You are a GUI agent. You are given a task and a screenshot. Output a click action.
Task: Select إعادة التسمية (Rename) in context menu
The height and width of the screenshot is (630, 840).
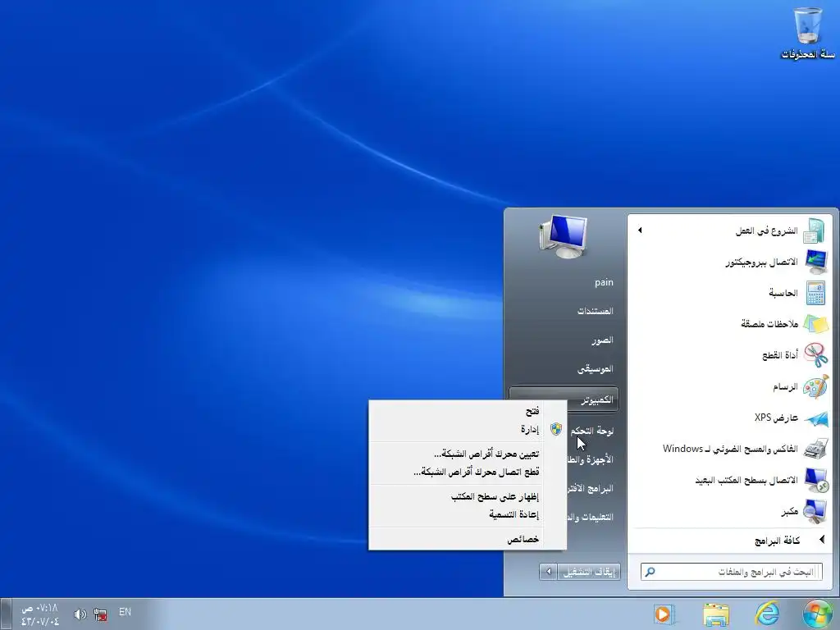[x=467, y=515]
